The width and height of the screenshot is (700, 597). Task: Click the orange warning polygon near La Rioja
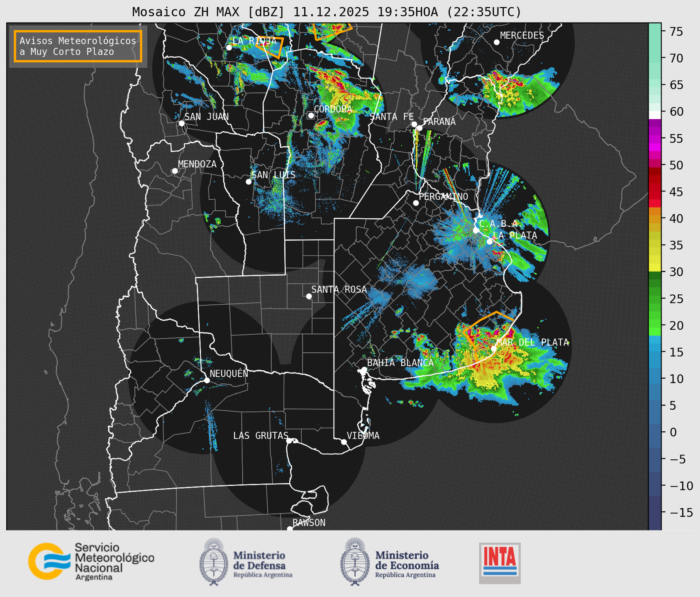[x=270, y=46]
